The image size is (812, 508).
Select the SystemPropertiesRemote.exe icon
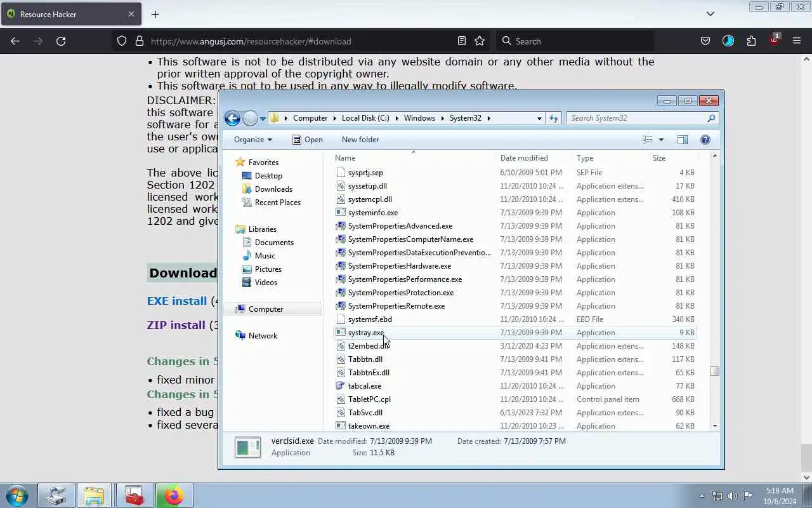pos(341,306)
